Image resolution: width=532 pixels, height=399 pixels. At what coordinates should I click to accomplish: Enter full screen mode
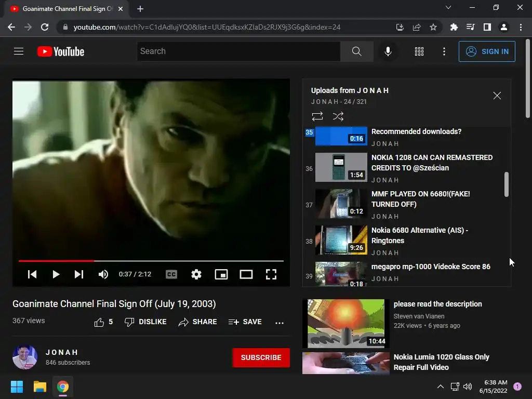click(x=271, y=274)
